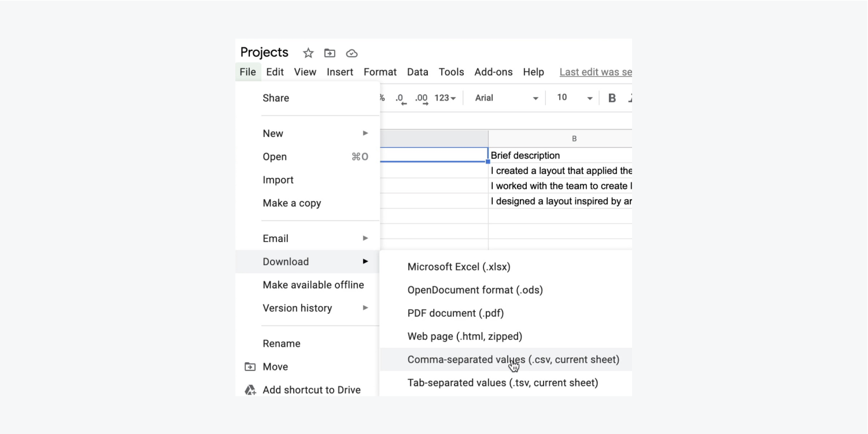Toggle bold formatting
The image size is (868, 434).
click(x=612, y=98)
